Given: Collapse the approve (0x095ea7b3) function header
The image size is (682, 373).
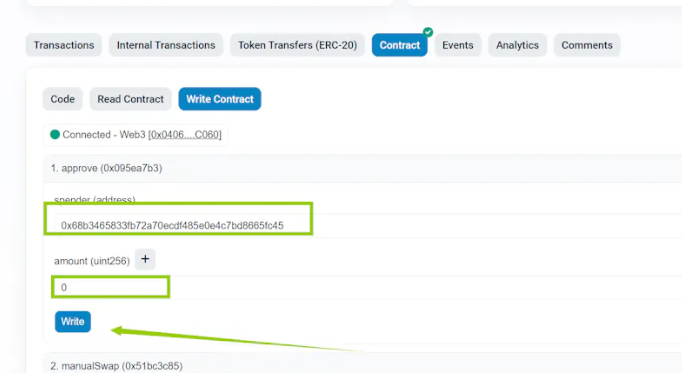Looking at the screenshot, I should (363, 168).
